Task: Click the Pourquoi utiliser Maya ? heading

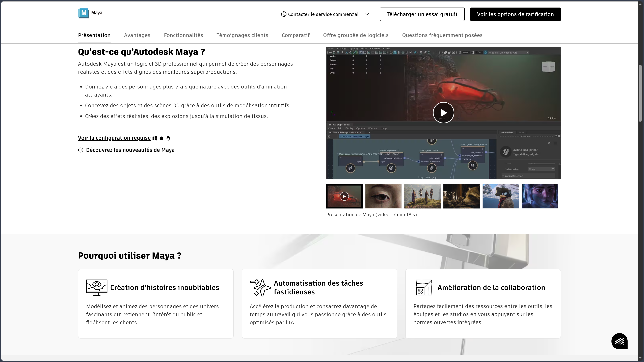Action: (130, 256)
